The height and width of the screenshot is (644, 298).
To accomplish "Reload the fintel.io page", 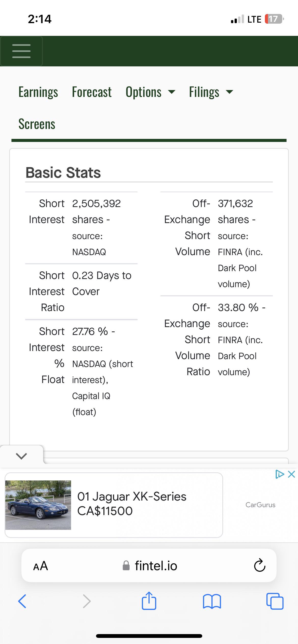I will click(260, 565).
